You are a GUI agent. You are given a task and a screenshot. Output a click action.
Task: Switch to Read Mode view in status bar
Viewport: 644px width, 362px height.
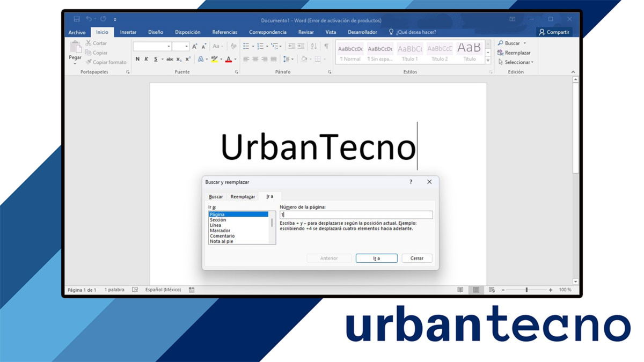[x=460, y=290]
